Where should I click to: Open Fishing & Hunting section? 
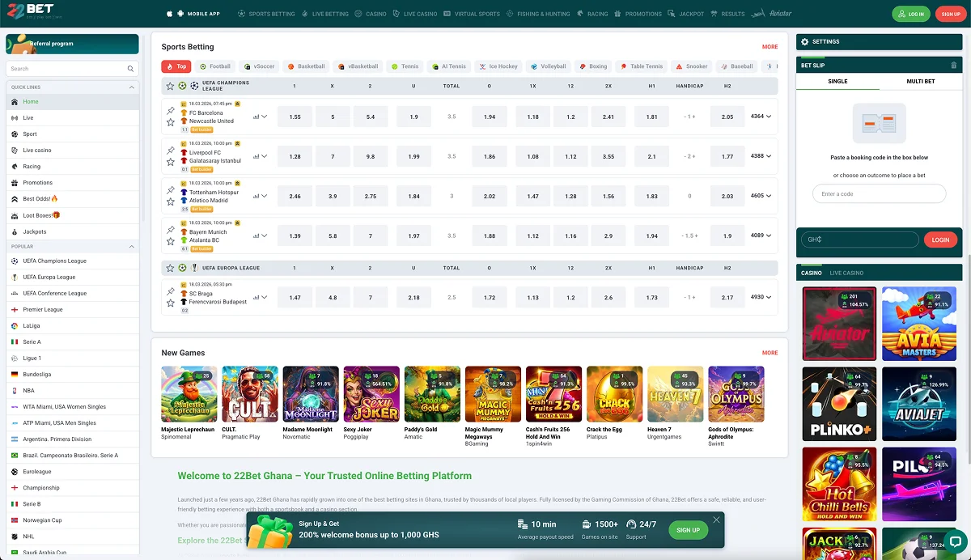pyautogui.click(x=537, y=13)
